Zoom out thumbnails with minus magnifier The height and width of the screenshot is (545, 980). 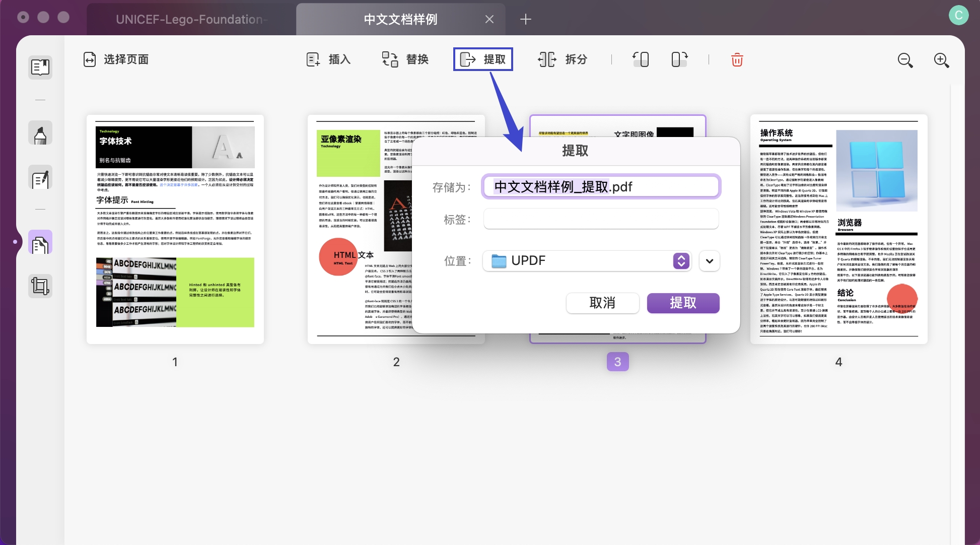[905, 60]
